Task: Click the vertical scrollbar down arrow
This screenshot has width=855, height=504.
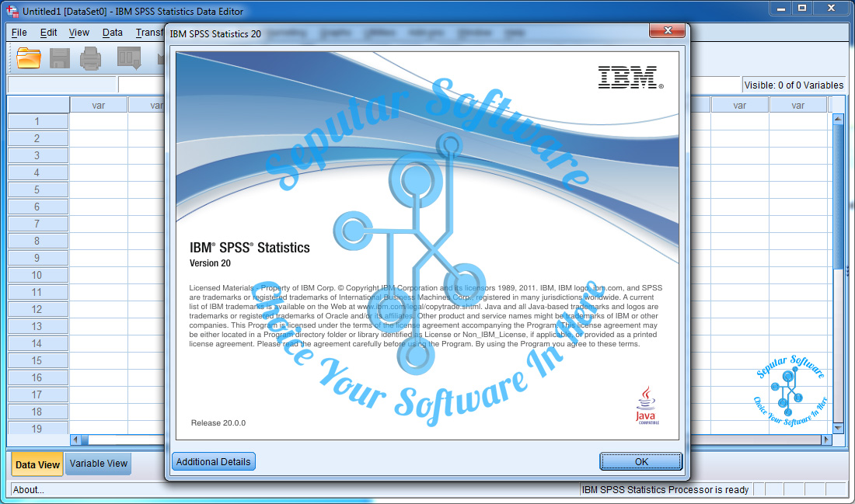Action: (x=838, y=427)
